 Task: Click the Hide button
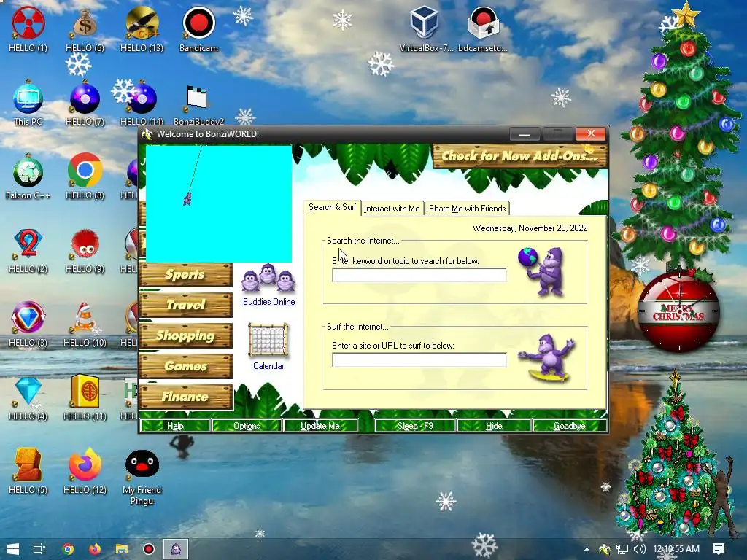click(x=494, y=426)
